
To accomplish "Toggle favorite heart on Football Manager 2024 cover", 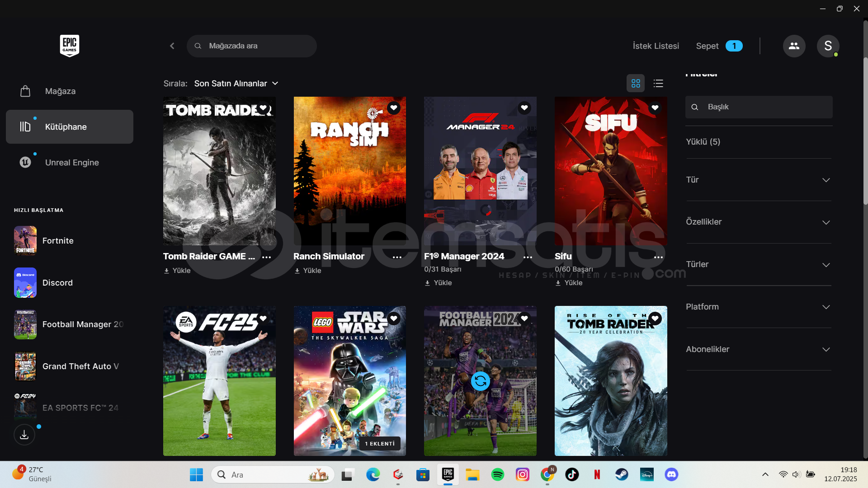I will (524, 319).
